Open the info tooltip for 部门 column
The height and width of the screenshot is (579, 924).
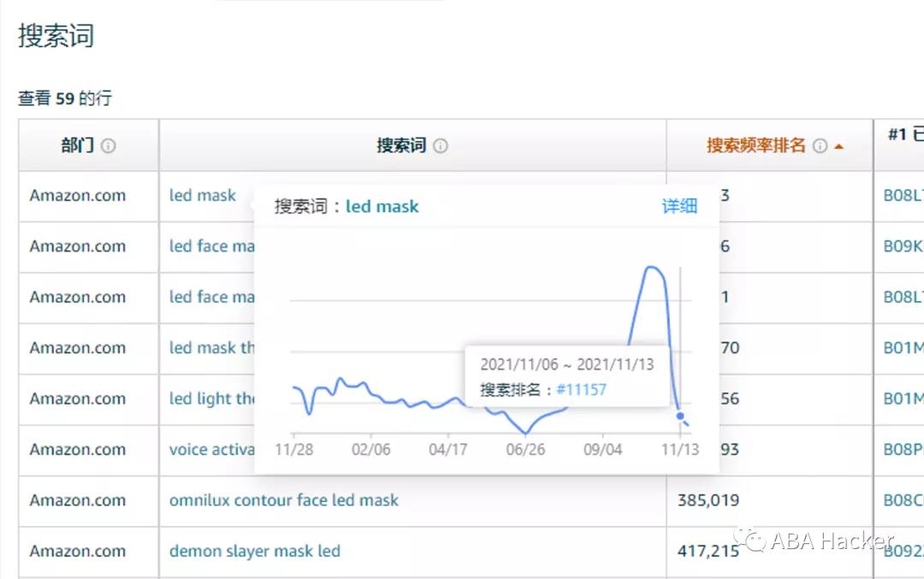click(x=108, y=145)
